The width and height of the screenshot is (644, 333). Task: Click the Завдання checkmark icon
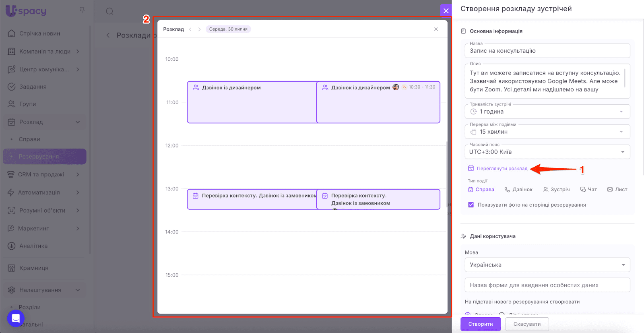[x=12, y=87]
